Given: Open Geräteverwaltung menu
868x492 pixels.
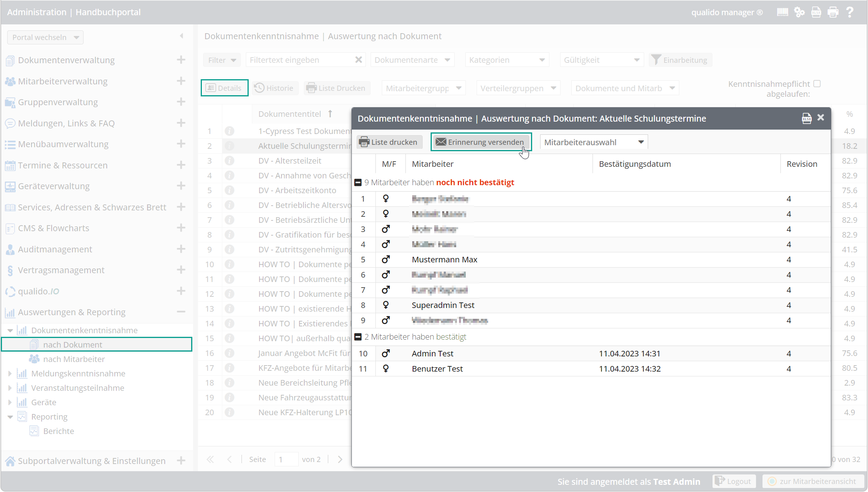Looking at the screenshot, I should click(54, 186).
